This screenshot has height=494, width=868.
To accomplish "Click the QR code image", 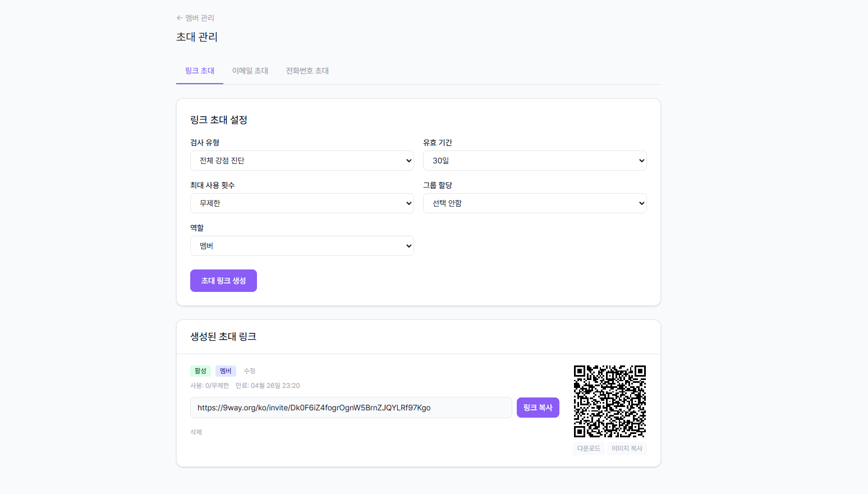I will coord(609,401).
